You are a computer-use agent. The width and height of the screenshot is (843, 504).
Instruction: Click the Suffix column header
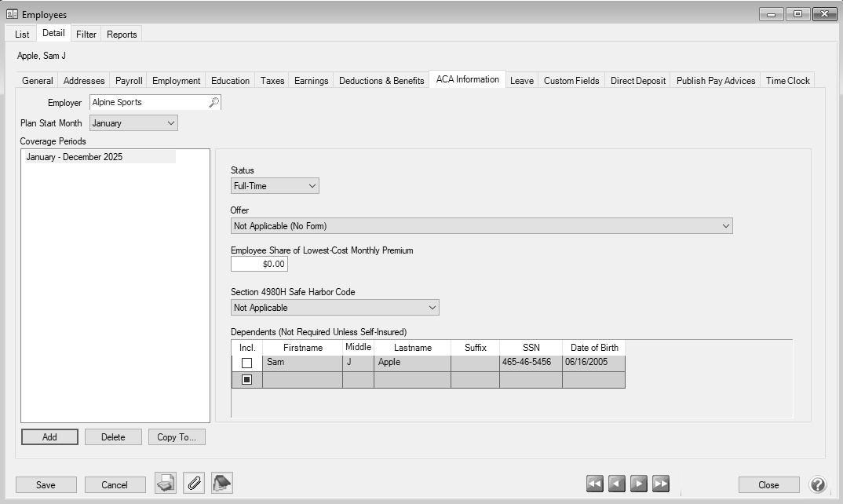tap(475, 348)
